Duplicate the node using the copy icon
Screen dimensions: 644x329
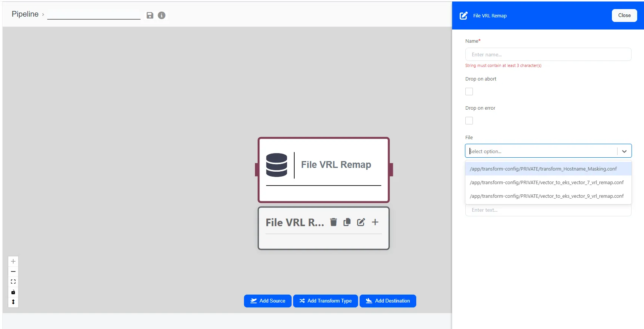[347, 222]
